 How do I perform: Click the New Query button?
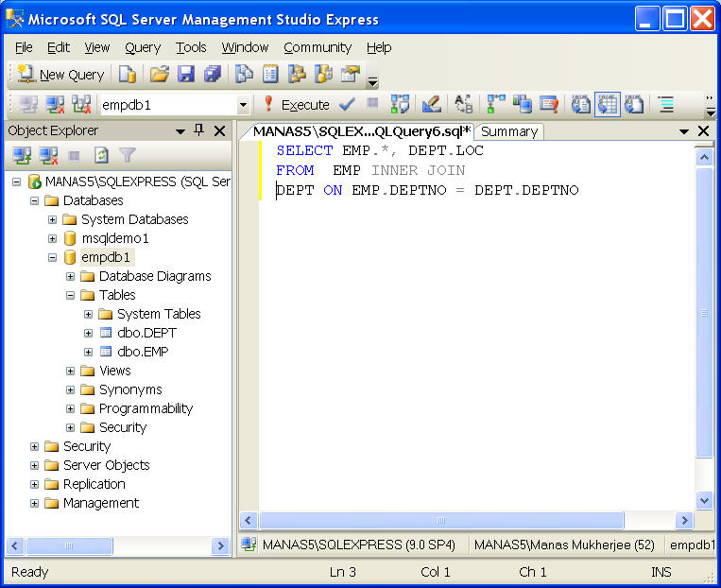[60, 75]
